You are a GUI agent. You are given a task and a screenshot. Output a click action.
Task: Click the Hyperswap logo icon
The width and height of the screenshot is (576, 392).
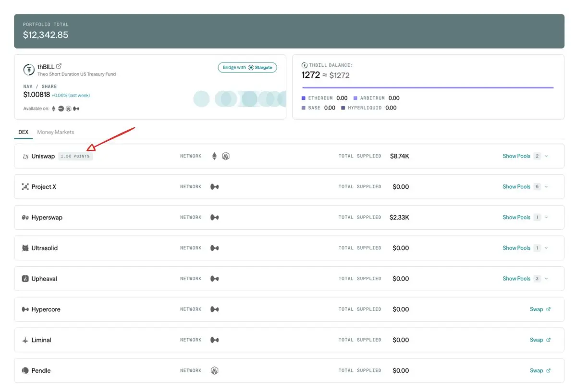(x=25, y=218)
